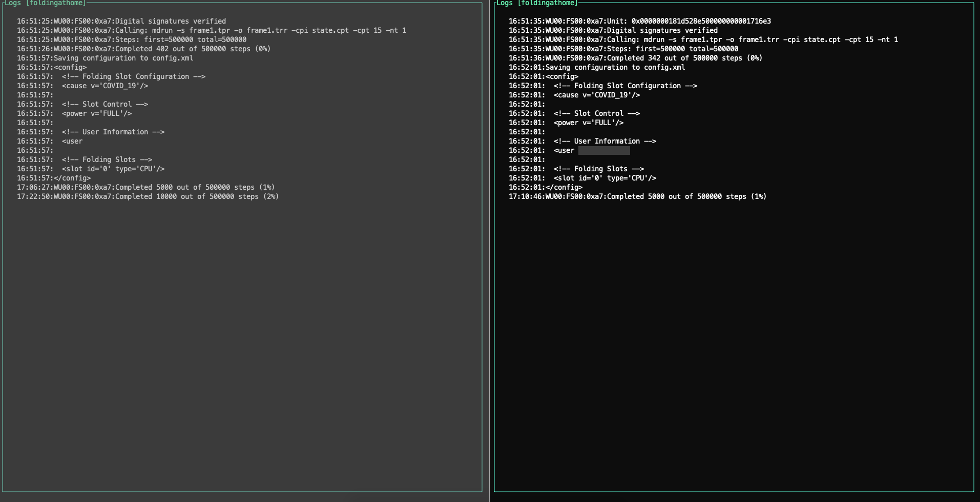Click the redacted user field in right pane
Image resolution: width=980 pixels, height=502 pixels.
point(604,150)
